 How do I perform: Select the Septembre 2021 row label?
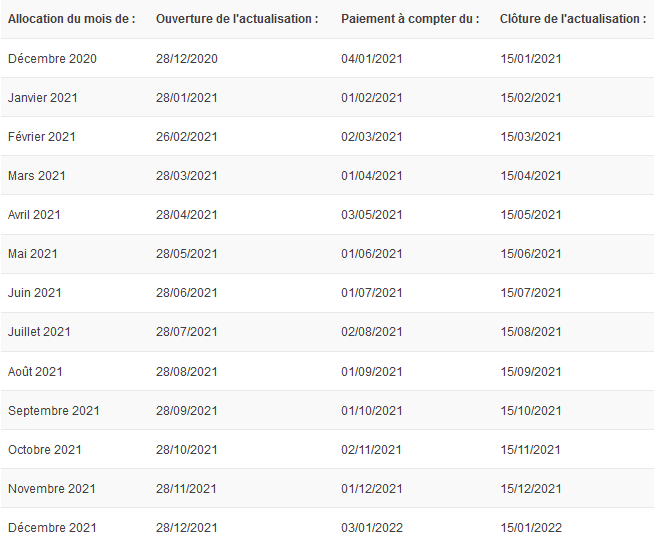tap(54, 411)
